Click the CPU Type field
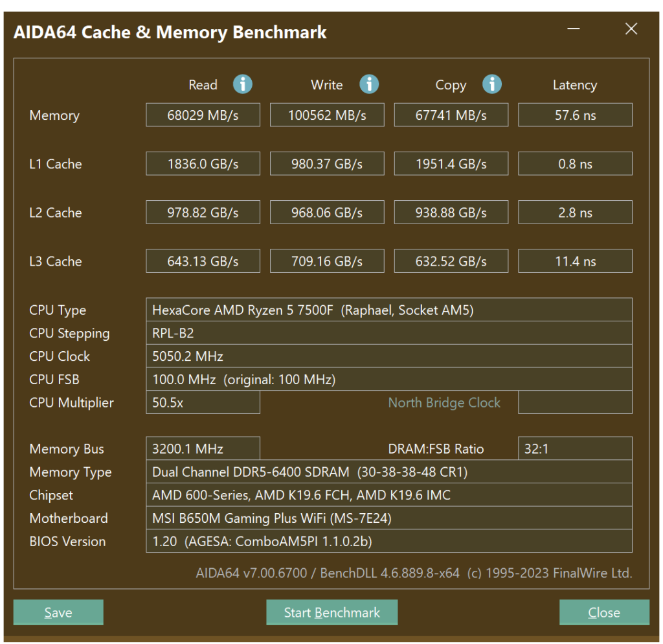This screenshot has width=663, height=644. click(x=388, y=310)
